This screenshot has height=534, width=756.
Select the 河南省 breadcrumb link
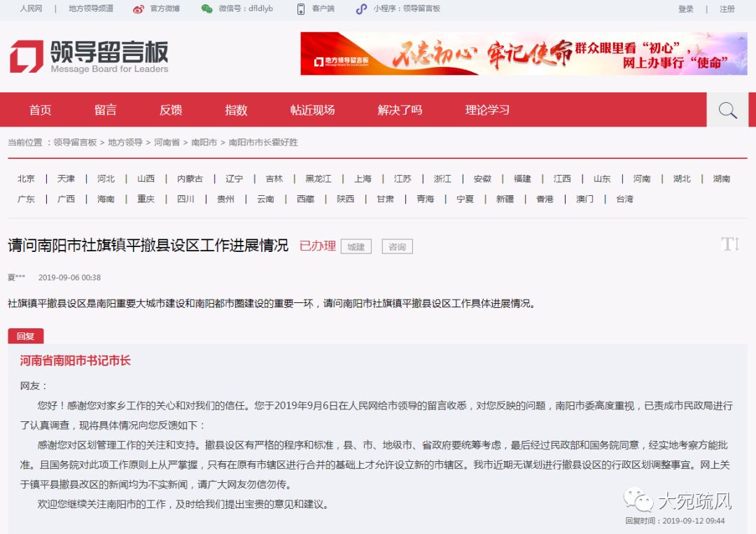[167, 142]
